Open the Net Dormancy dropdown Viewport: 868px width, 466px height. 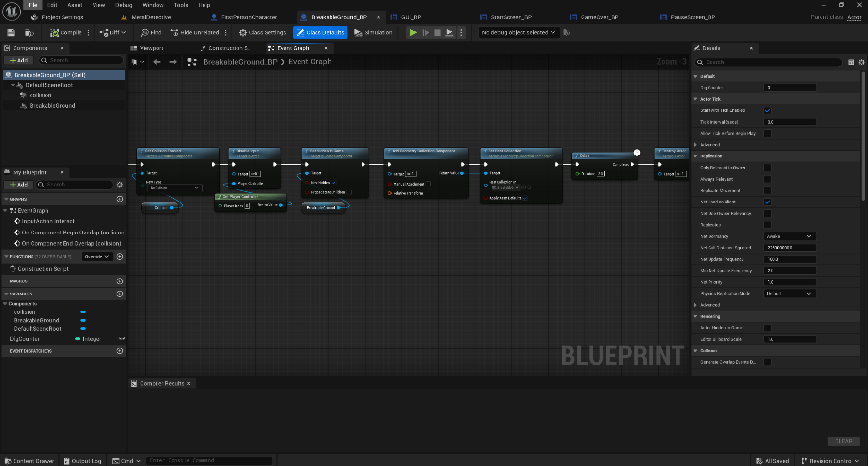(x=789, y=236)
